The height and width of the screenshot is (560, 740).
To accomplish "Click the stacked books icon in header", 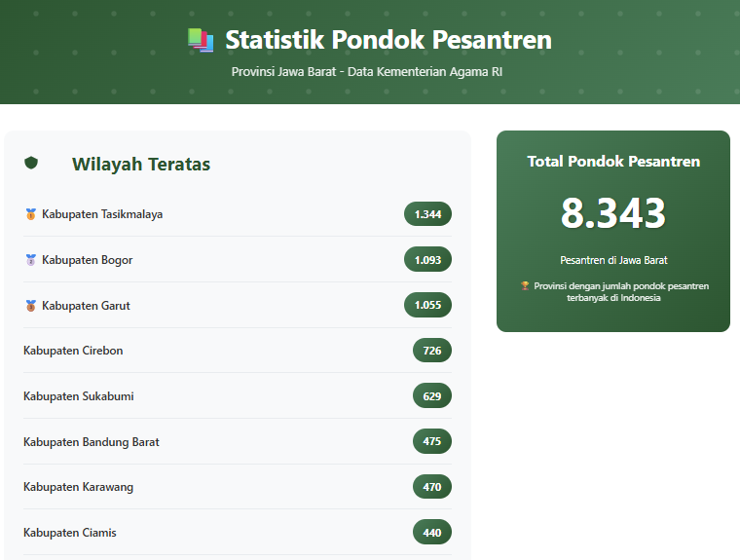I will click(201, 40).
